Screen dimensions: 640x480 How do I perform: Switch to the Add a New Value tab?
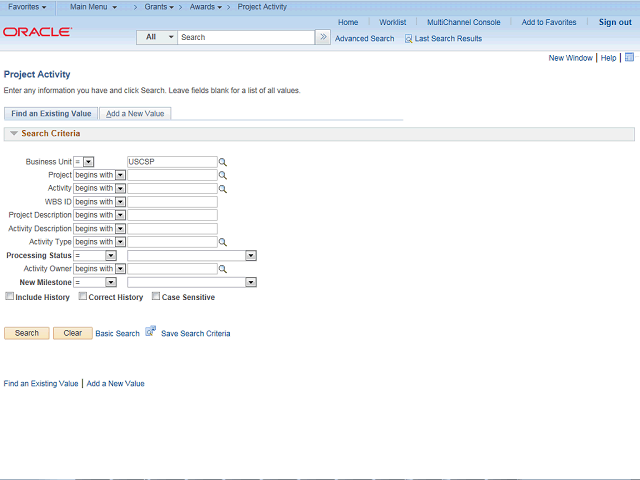[x=135, y=113]
